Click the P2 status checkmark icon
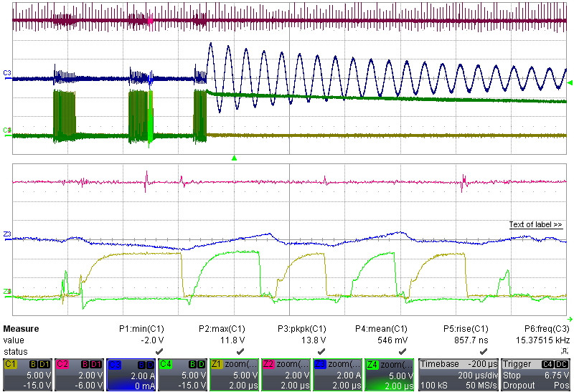574x392 pixels. [240, 351]
